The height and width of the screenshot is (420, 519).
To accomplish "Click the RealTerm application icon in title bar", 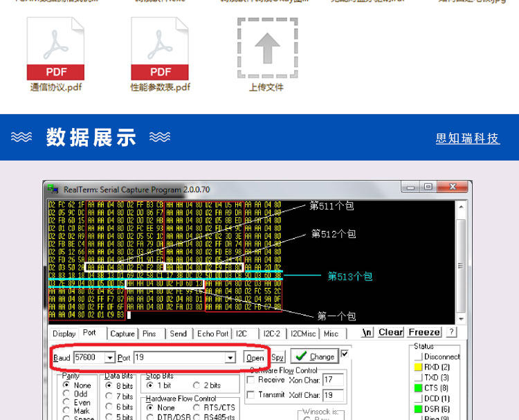I will click(x=53, y=190).
